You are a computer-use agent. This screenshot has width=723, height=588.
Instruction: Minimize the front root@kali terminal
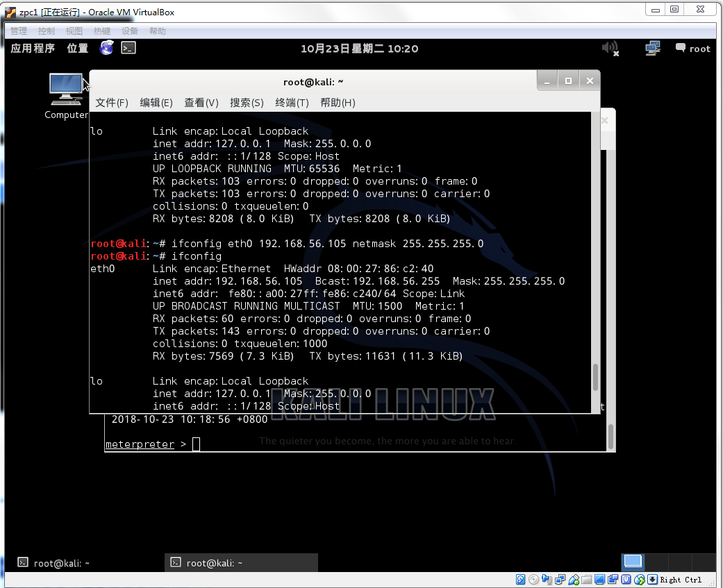pos(547,81)
